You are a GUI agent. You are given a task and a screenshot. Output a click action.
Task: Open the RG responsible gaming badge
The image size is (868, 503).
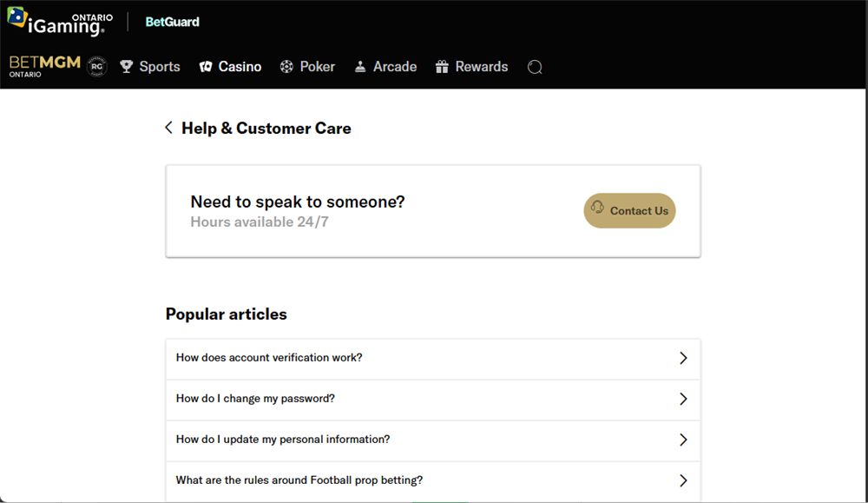[97, 67]
